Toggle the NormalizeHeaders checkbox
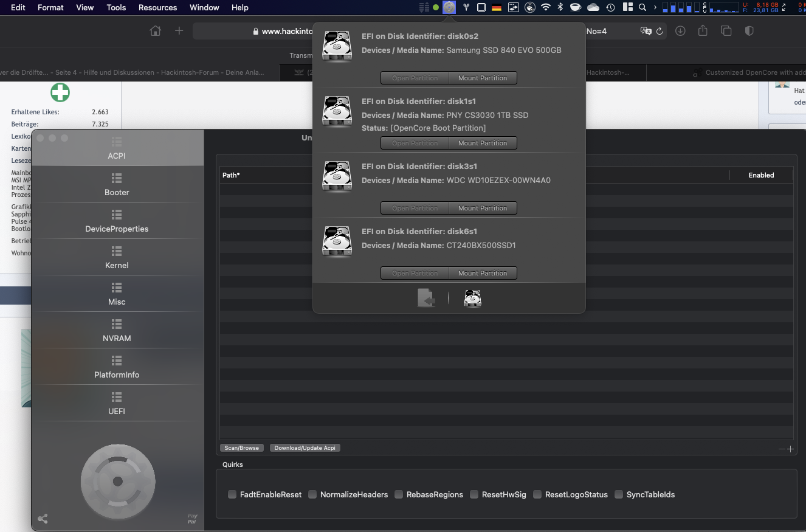The width and height of the screenshot is (806, 532). tap(312, 494)
